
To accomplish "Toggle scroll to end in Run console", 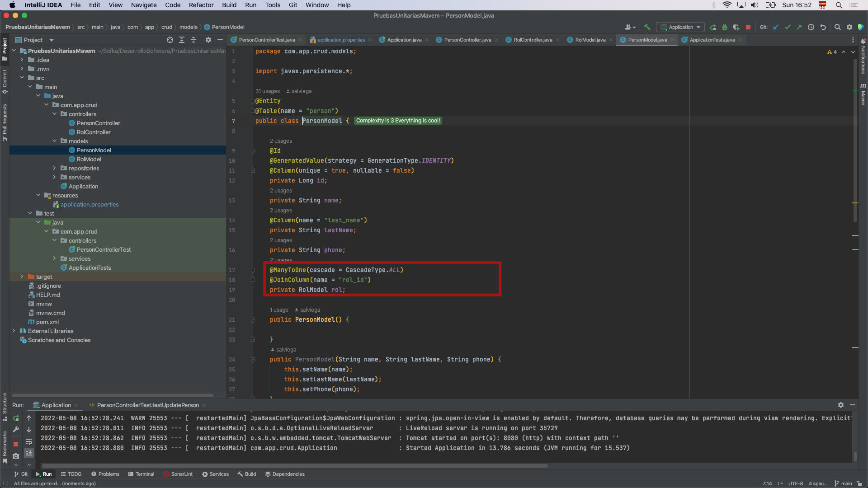I will click(29, 453).
